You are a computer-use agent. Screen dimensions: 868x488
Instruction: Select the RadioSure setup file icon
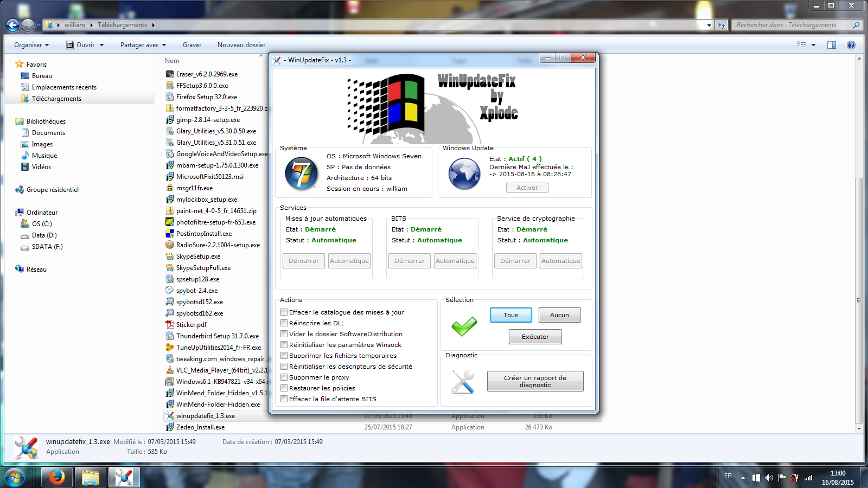[170, 245]
